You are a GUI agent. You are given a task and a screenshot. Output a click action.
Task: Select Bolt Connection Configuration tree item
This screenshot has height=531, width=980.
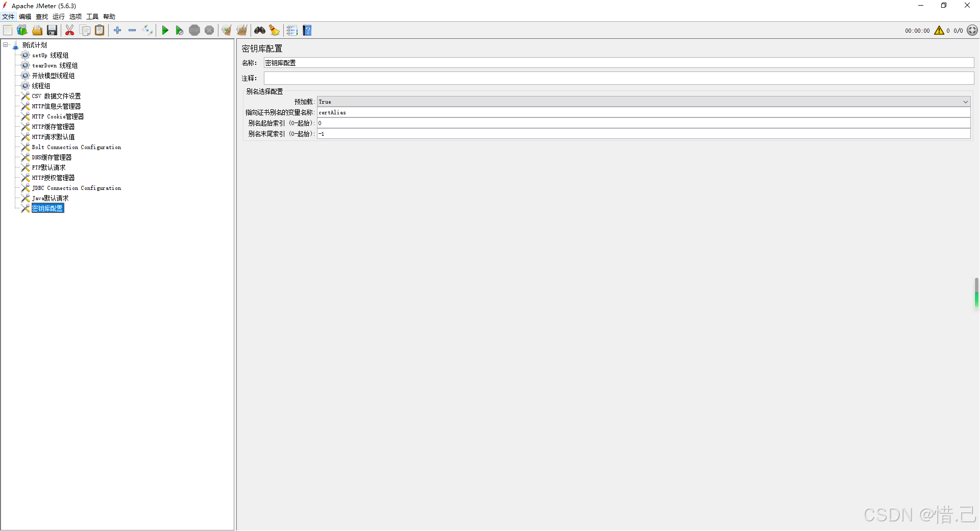pyautogui.click(x=77, y=147)
